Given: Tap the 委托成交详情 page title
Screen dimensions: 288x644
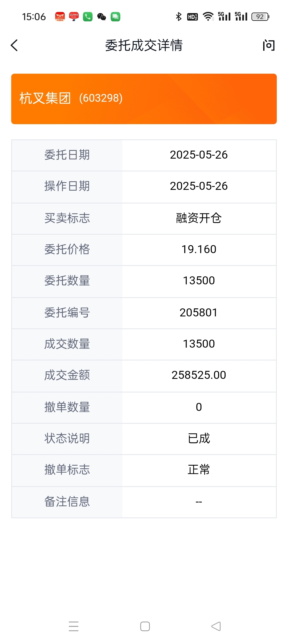Looking at the screenshot, I should (144, 45).
